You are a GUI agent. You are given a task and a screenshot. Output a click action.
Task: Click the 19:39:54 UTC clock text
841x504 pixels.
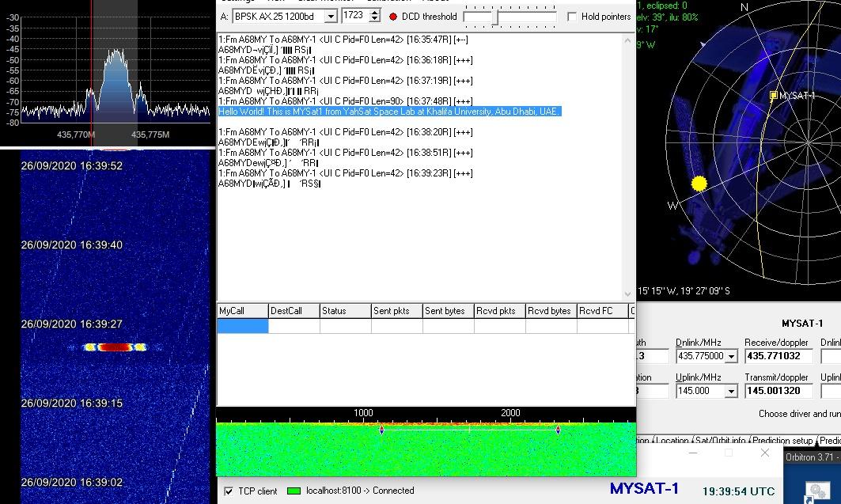pos(739,491)
